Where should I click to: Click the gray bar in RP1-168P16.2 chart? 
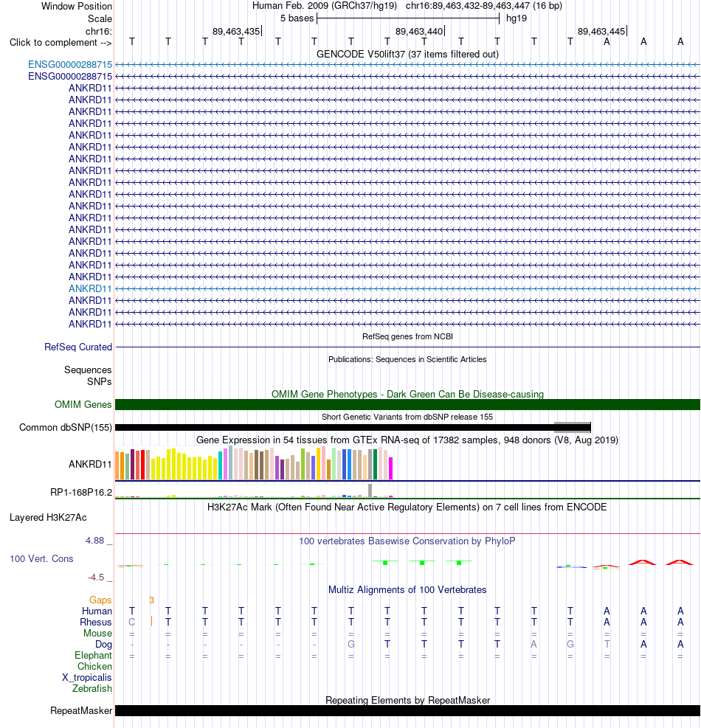[370, 490]
